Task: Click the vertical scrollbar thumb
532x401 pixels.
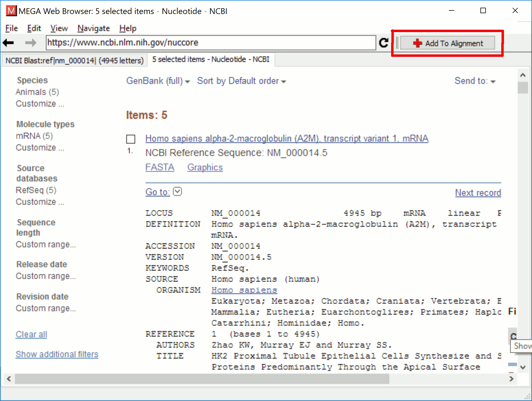Action: (523, 88)
